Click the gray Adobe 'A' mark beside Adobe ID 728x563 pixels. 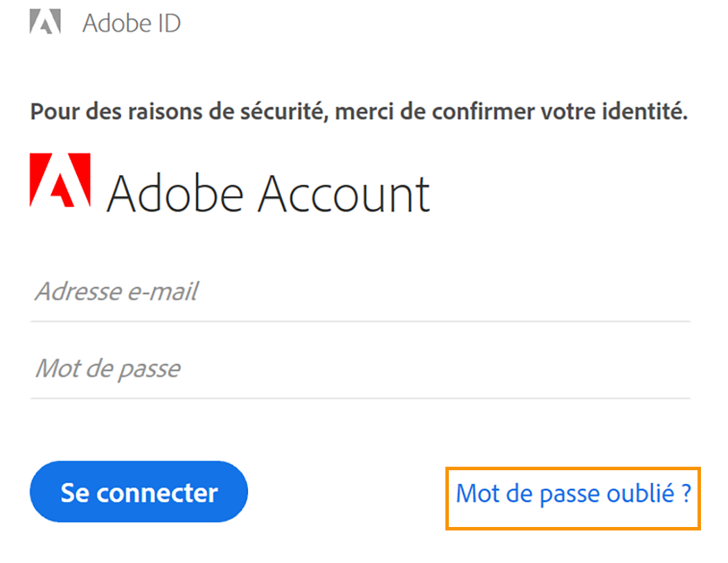tap(44, 21)
